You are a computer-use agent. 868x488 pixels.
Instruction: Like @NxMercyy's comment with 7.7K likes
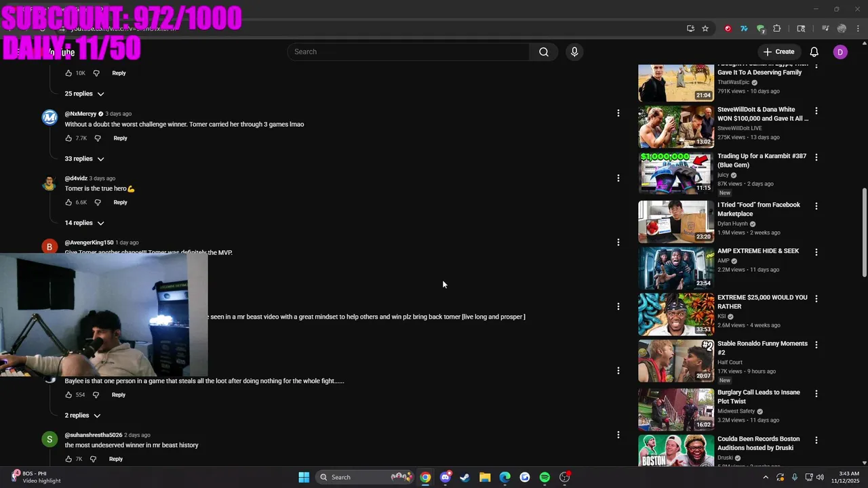[x=68, y=138]
